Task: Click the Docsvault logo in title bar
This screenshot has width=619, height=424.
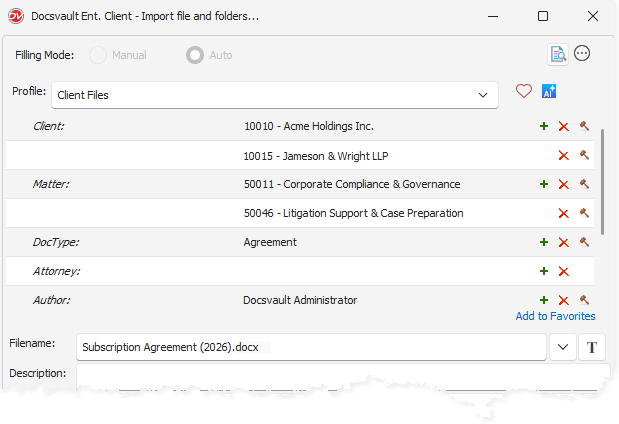Action: click(x=16, y=16)
